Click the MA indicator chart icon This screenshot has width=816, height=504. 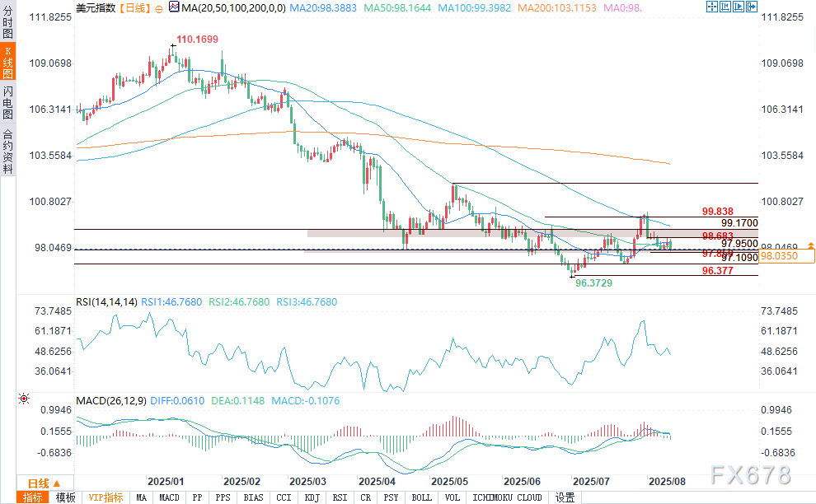172,7
